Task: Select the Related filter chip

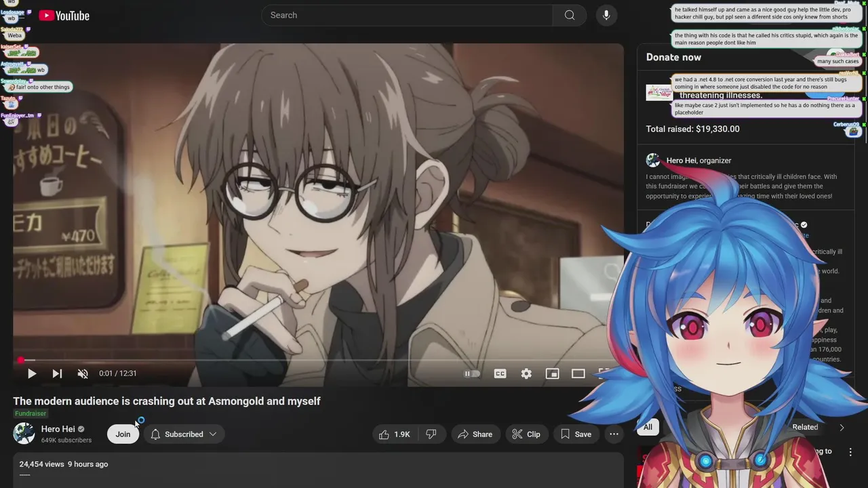Action: [805, 427]
